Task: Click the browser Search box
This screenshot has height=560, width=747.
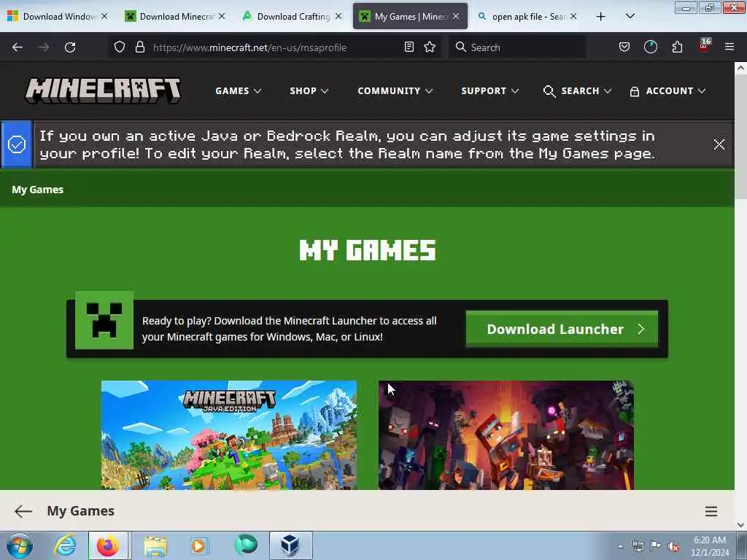Action: pos(518,47)
